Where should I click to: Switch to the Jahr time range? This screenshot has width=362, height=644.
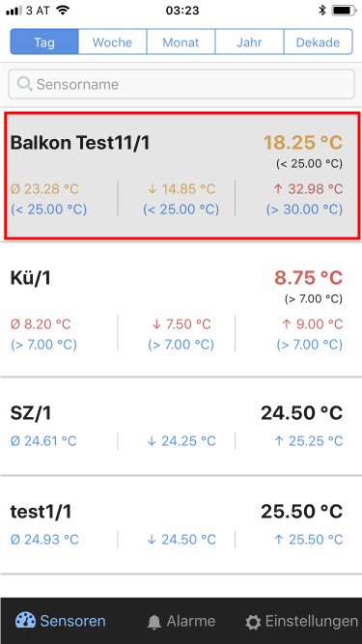[x=249, y=42]
